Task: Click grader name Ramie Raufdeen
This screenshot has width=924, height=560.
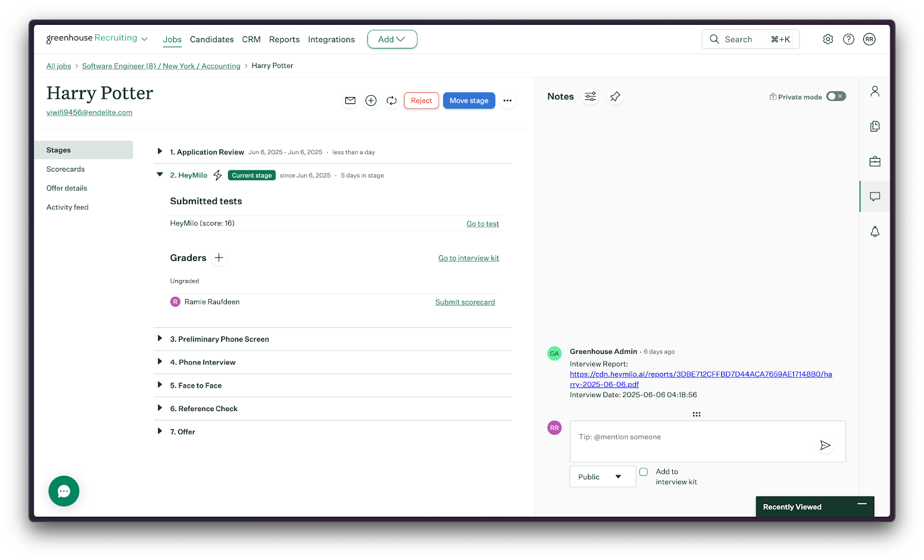Action: pyautogui.click(x=212, y=302)
